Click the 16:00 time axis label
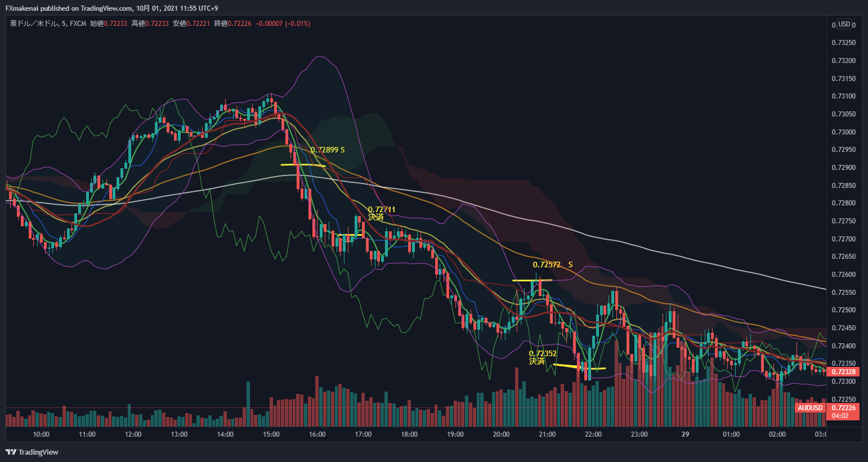Viewport: 868px width, 462px height. tap(317, 434)
